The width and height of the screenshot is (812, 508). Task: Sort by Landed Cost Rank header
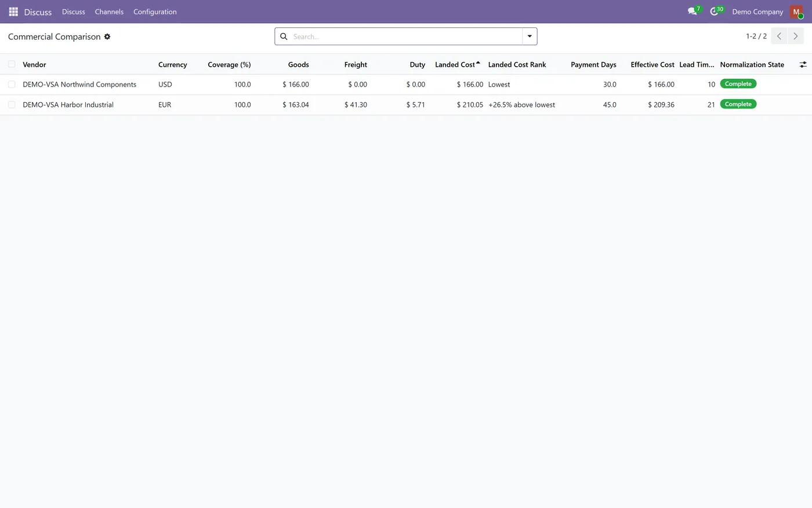(517, 64)
